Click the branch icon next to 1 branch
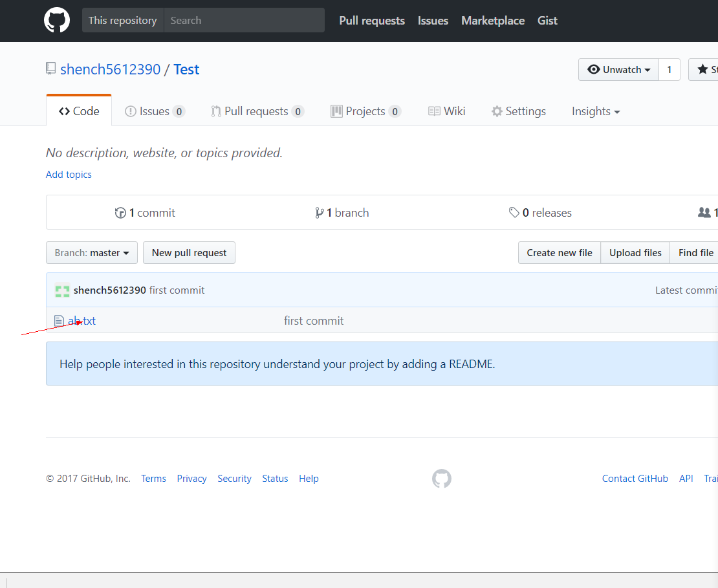This screenshot has width=718, height=588. click(319, 213)
